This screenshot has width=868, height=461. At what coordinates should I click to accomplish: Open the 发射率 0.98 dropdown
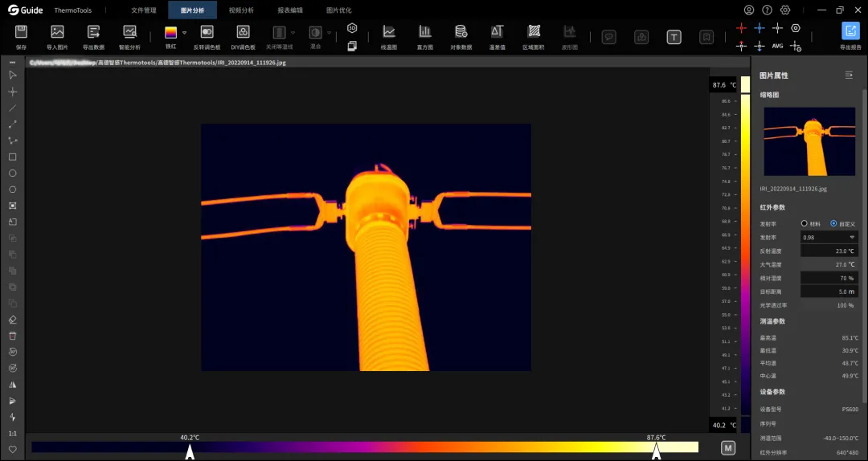(829, 238)
